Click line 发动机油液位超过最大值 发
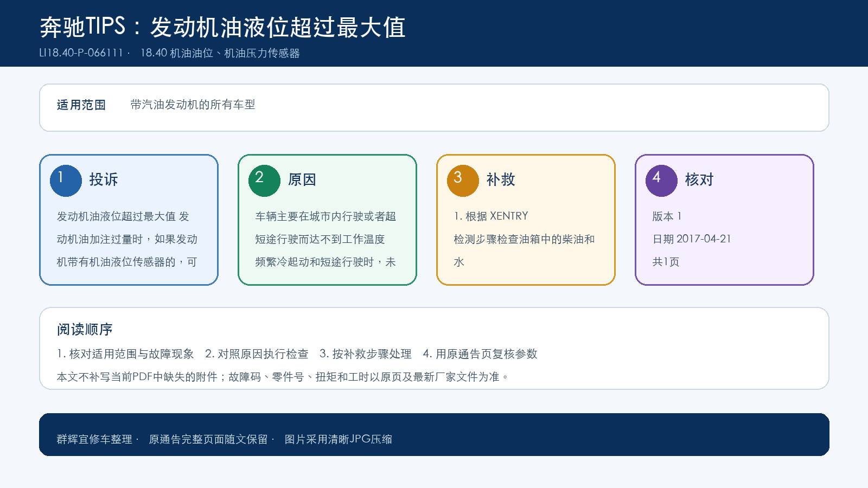The image size is (868, 488). tap(123, 216)
